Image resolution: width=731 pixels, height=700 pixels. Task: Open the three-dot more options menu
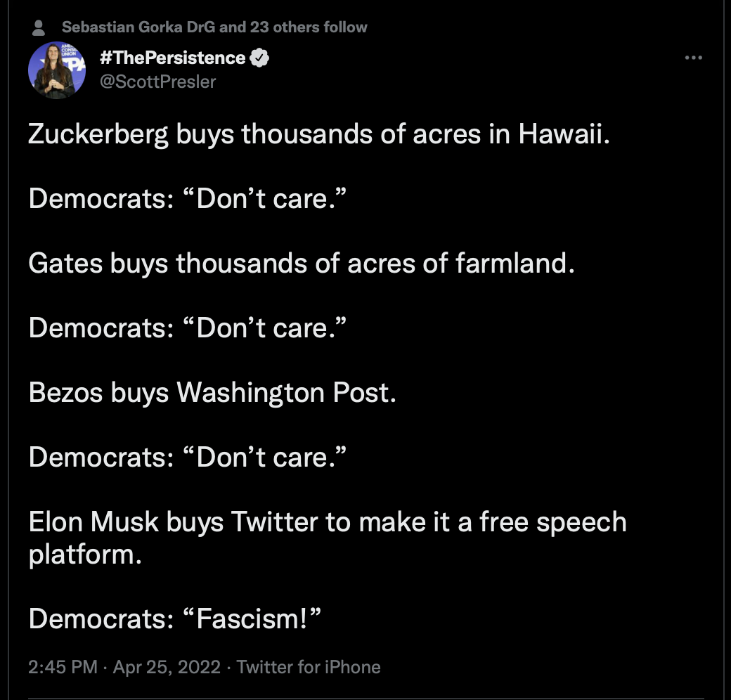[x=693, y=58]
